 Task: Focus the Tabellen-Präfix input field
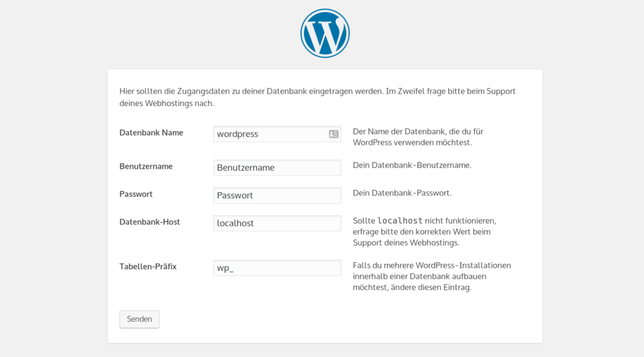click(x=277, y=268)
